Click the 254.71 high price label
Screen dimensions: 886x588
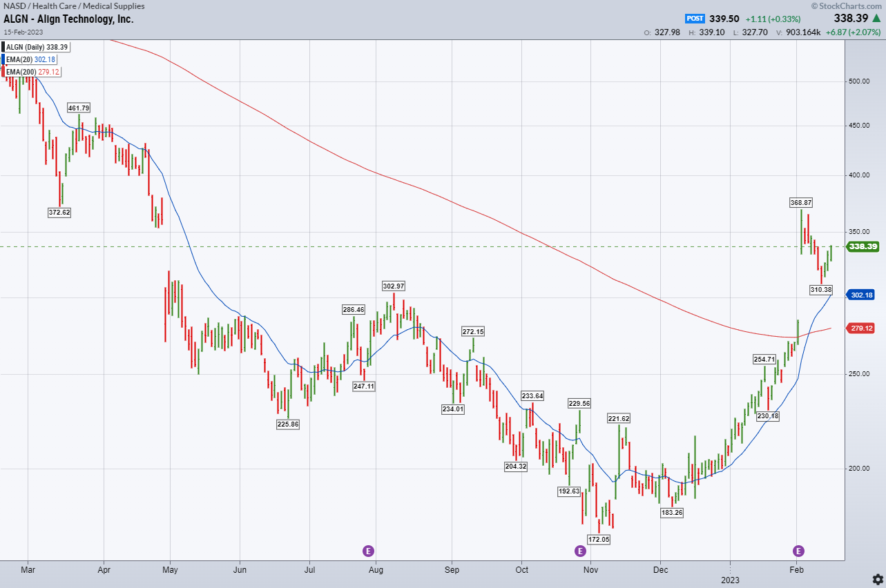764,359
